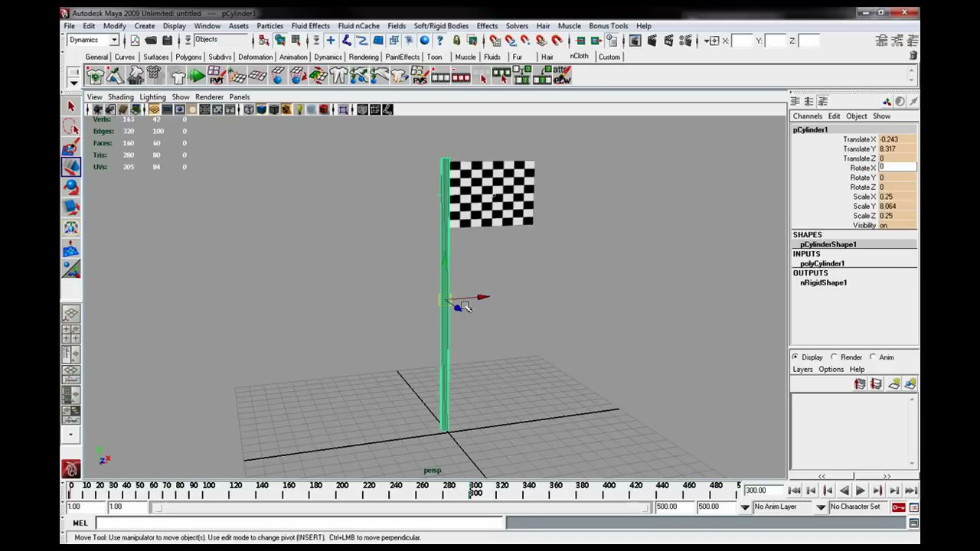The height and width of the screenshot is (551, 980).
Task: Click the New Scene icon
Action: click(x=135, y=41)
